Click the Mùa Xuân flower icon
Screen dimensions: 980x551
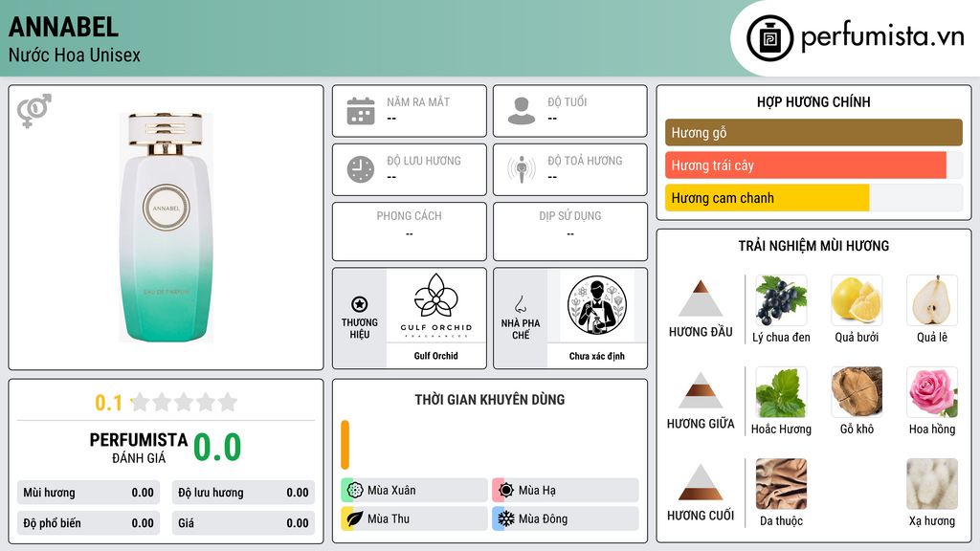point(354,491)
